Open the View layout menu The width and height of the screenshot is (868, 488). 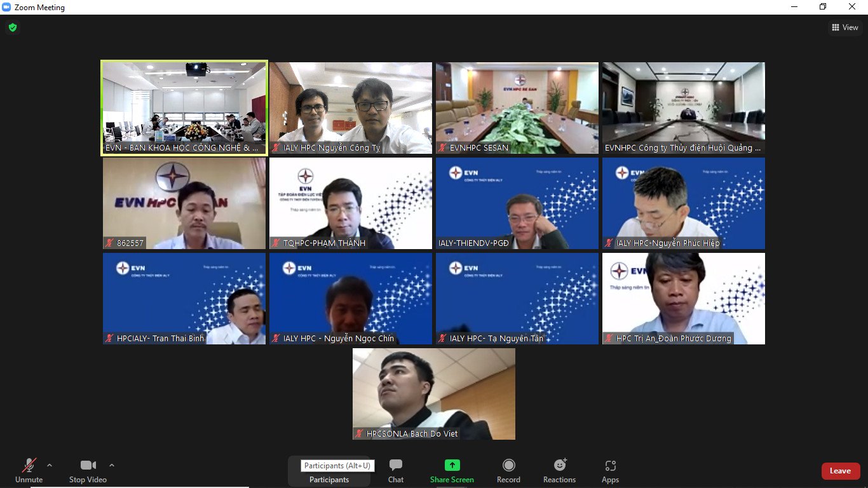(x=844, y=27)
